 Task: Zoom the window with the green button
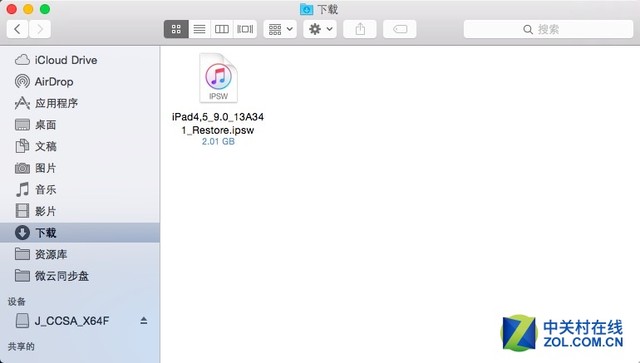(x=45, y=9)
